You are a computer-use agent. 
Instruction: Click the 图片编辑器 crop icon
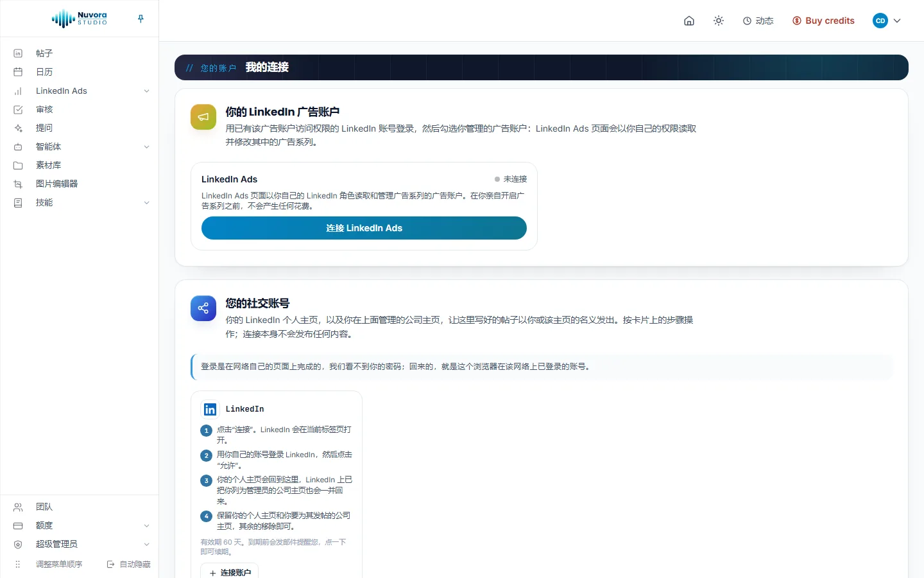pos(18,184)
